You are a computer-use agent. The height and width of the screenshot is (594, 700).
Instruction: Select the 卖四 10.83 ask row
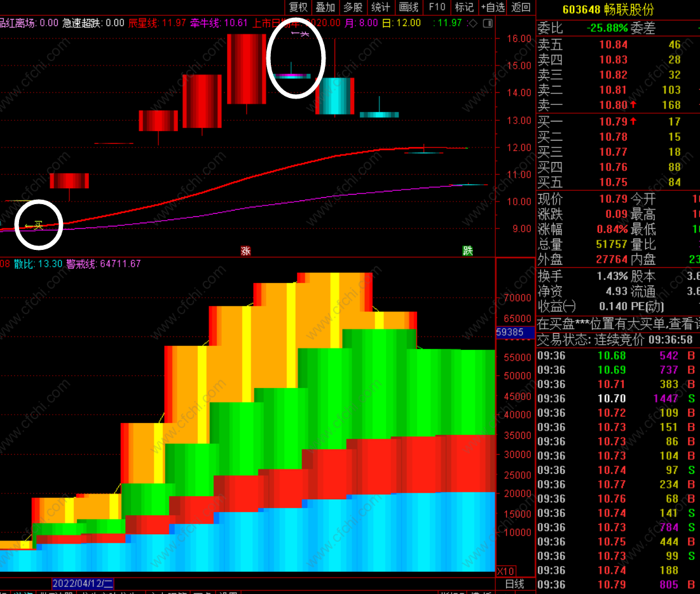(618, 59)
